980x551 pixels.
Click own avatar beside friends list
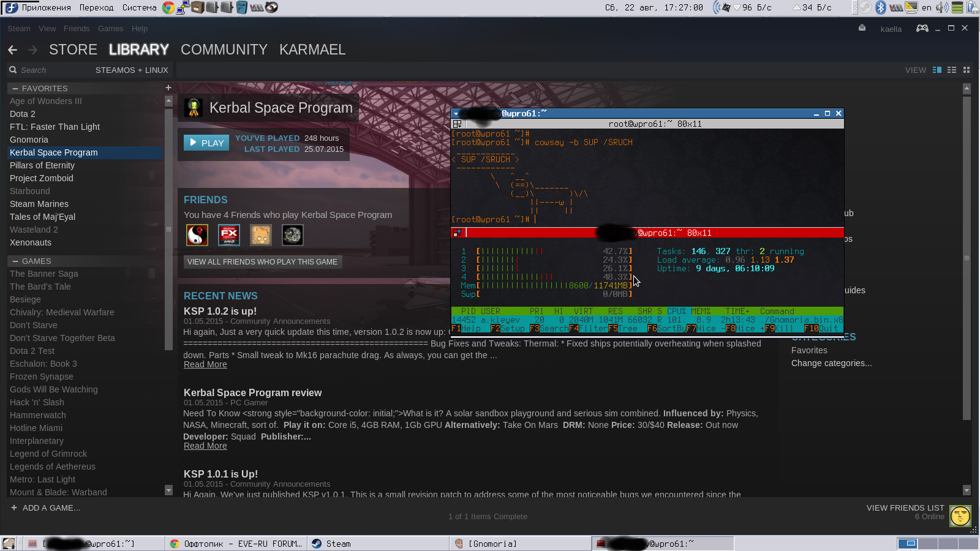tap(960, 516)
